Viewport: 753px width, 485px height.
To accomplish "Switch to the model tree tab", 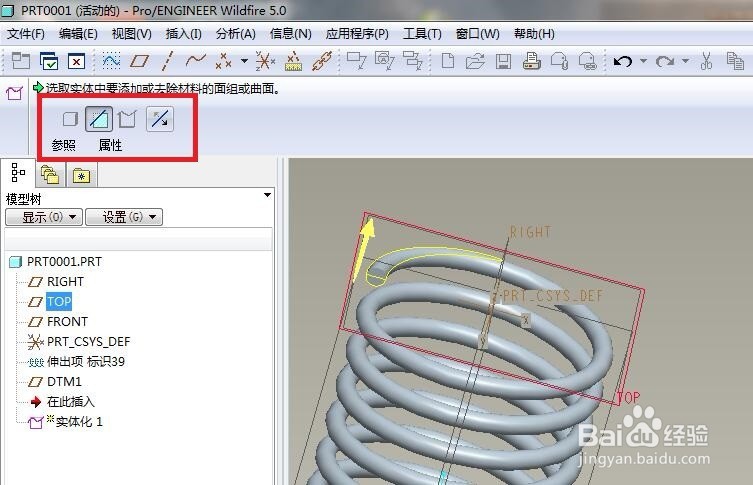I will (x=18, y=172).
